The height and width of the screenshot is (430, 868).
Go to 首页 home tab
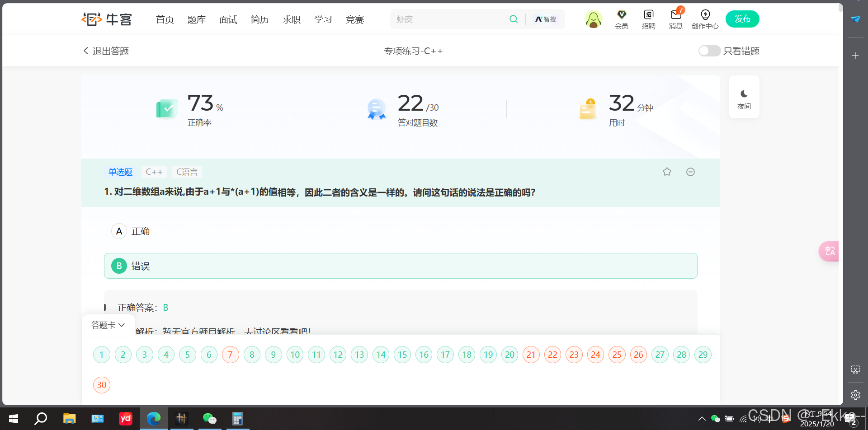165,19
